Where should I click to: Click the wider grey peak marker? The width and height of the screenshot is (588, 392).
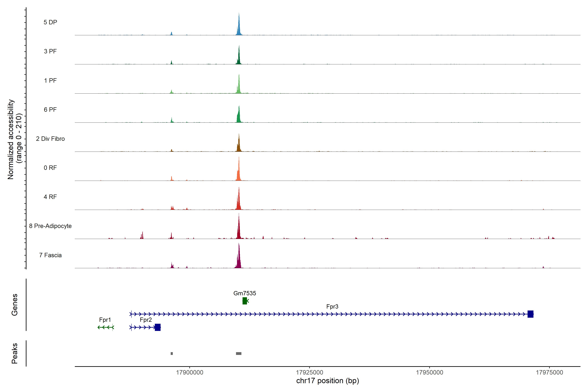point(239,353)
